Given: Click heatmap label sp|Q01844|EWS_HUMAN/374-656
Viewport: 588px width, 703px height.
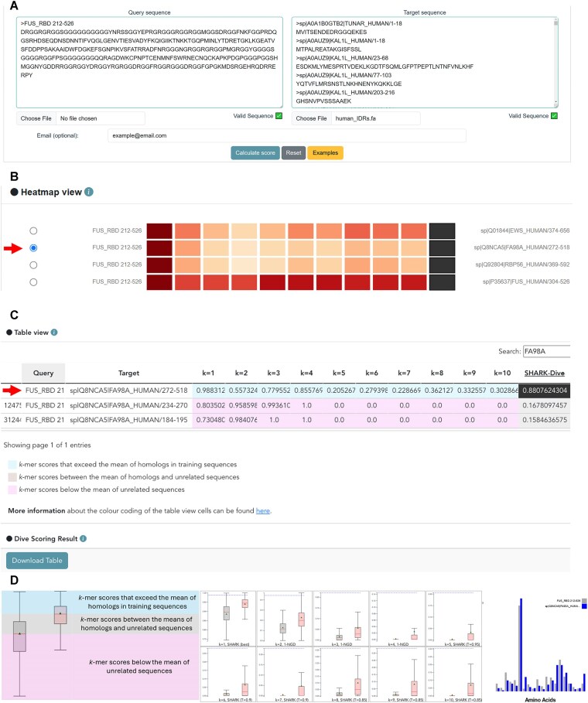Looking at the screenshot, I should click(x=525, y=231).
